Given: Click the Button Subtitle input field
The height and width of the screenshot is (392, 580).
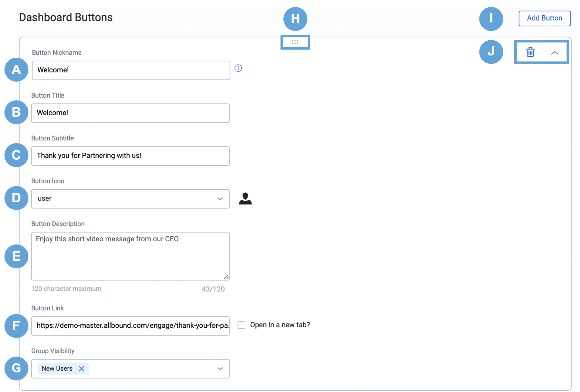Looking at the screenshot, I should 130,156.
